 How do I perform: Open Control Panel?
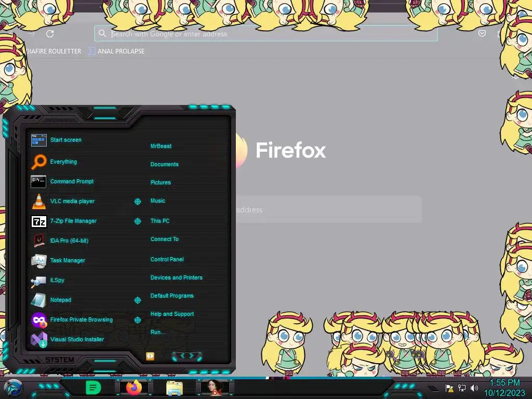coord(167,259)
